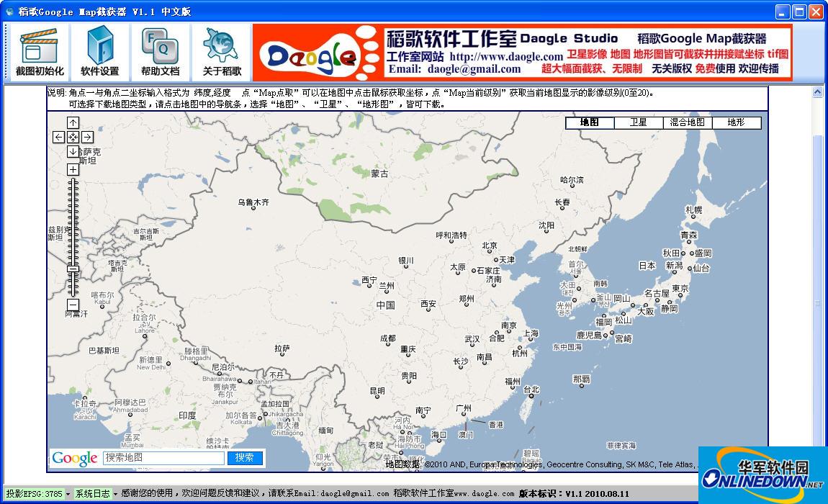
Task: Pan the map upward with the up arrow
Action: [x=73, y=122]
